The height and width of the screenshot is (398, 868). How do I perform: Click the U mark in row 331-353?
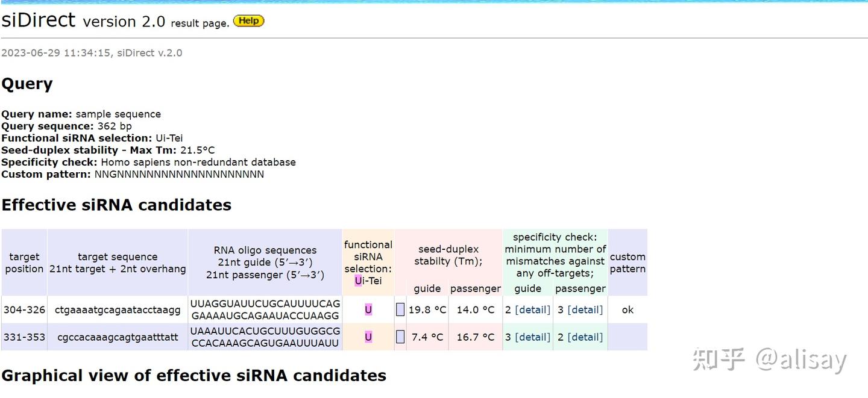368,337
